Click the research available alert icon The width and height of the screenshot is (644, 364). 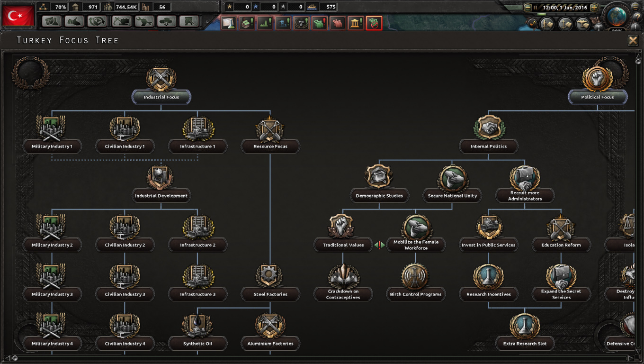pos(228,23)
